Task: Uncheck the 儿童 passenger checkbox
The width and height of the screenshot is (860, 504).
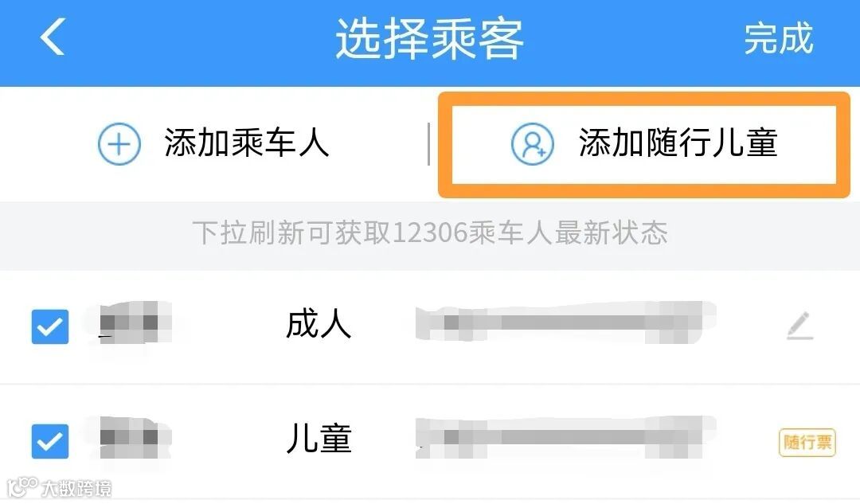Action: pyautogui.click(x=50, y=441)
